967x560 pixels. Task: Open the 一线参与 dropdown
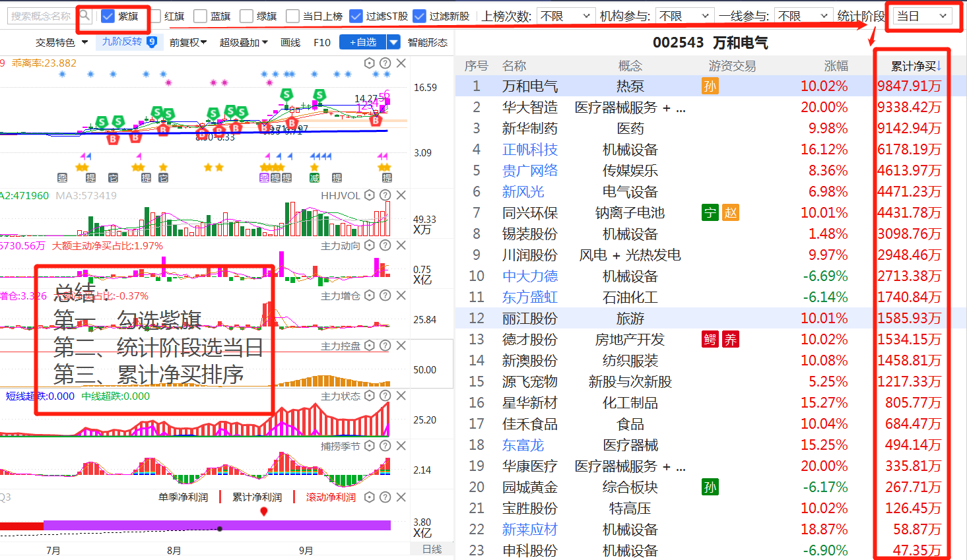click(803, 16)
